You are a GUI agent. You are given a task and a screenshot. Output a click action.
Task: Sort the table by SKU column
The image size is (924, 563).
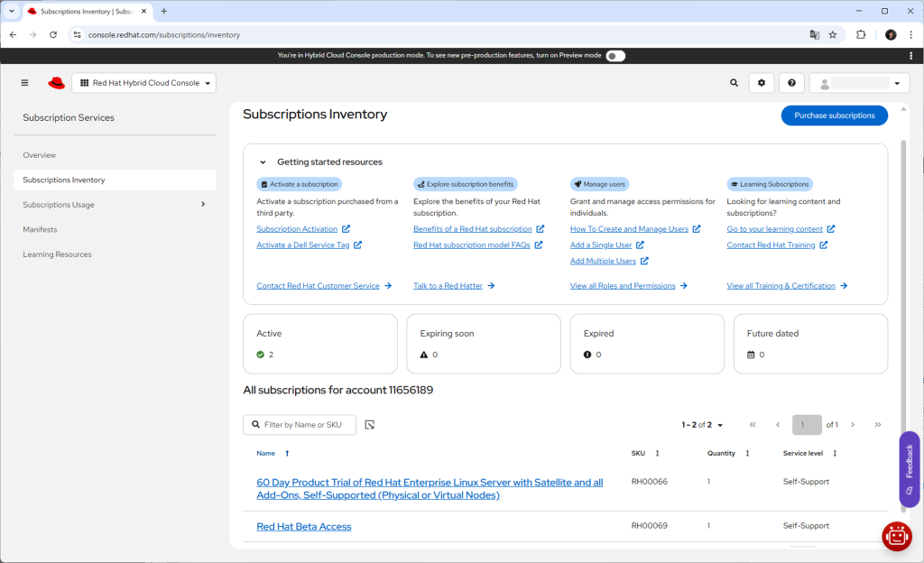coord(657,454)
